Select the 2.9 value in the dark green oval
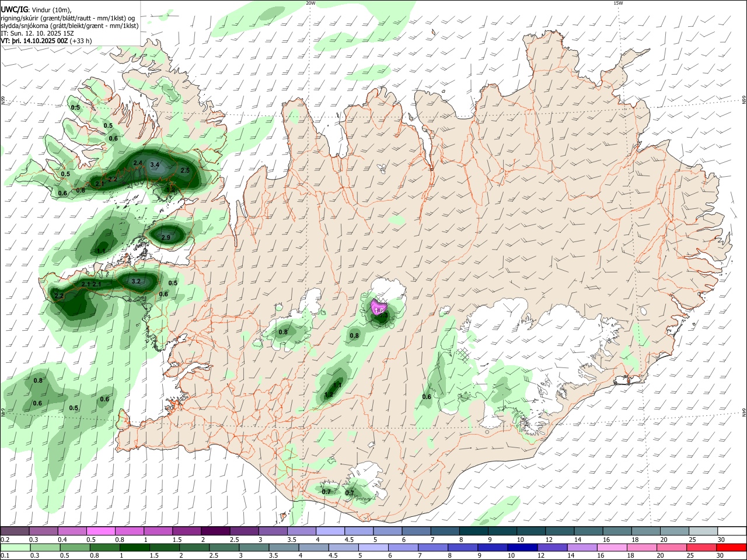 [166, 237]
